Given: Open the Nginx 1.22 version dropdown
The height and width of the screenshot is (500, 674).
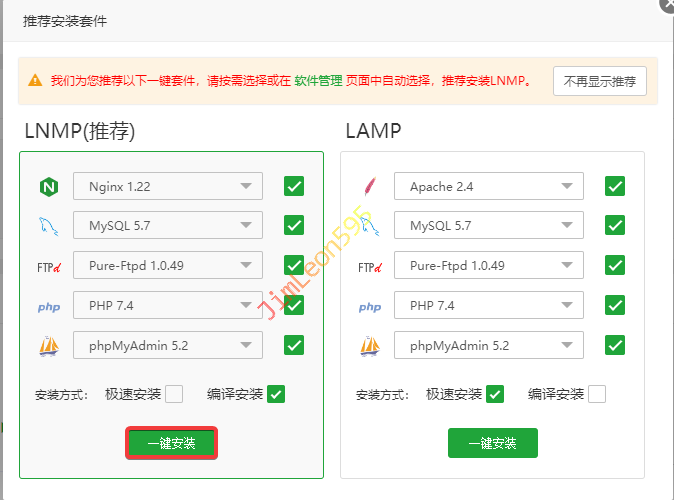Looking at the screenshot, I should coord(168,186).
